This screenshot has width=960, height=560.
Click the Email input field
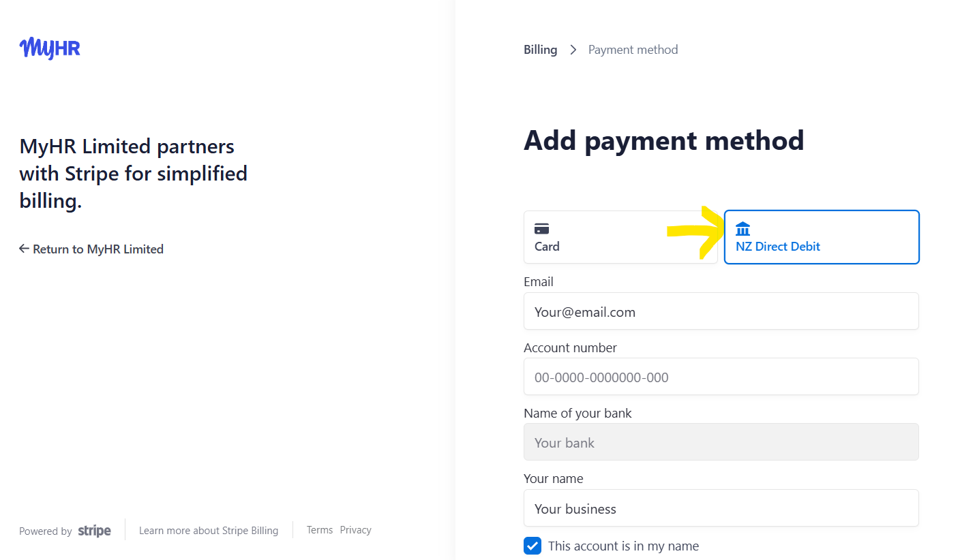coord(721,311)
